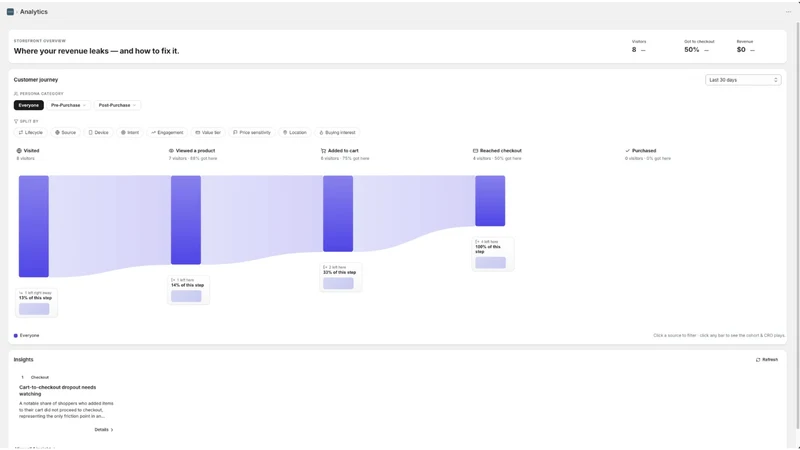800x450 pixels.
Task: Click the app icon beside the Analytics title
Action: pyautogui.click(x=10, y=12)
